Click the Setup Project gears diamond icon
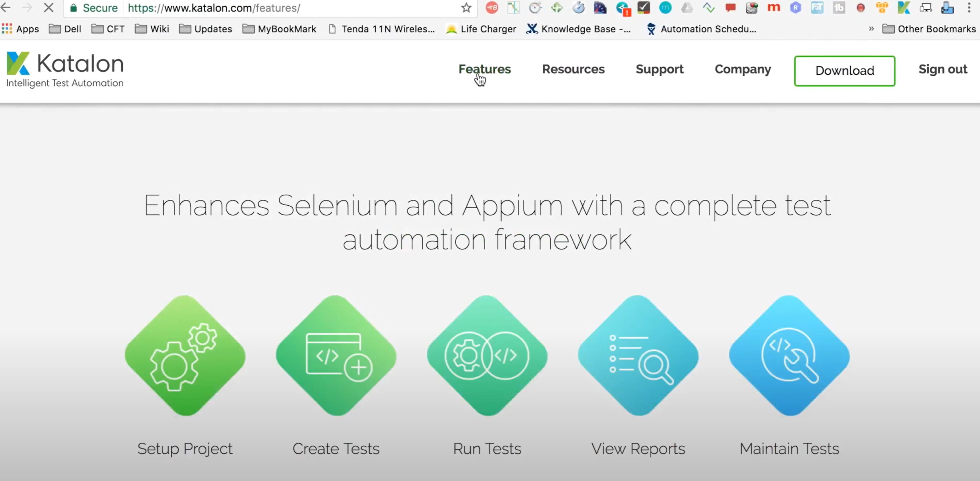980x481 pixels. 185,355
